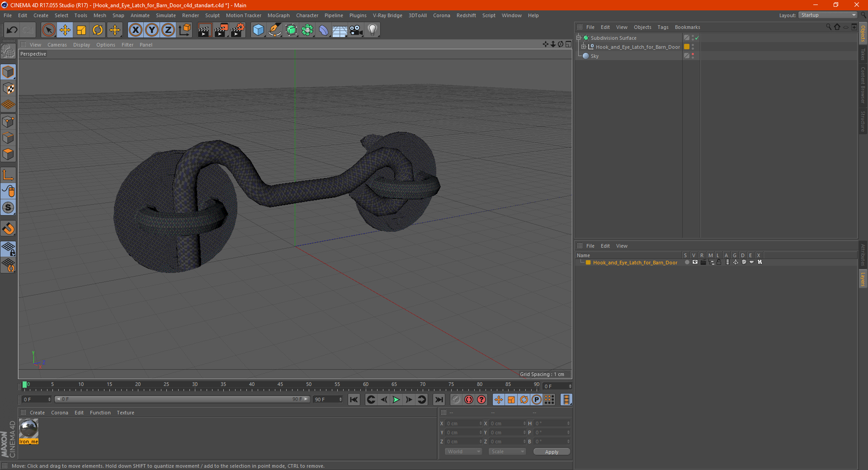Image resolution: width=868 pixels, height=470 pixels.
Task: Click Record Active Objects button
Action: point(456,399)
